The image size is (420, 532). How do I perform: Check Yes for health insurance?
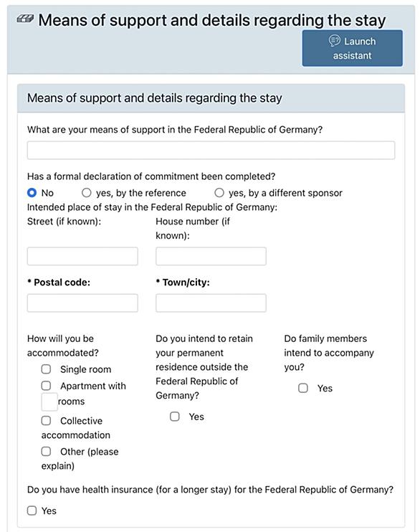(32, 510)
